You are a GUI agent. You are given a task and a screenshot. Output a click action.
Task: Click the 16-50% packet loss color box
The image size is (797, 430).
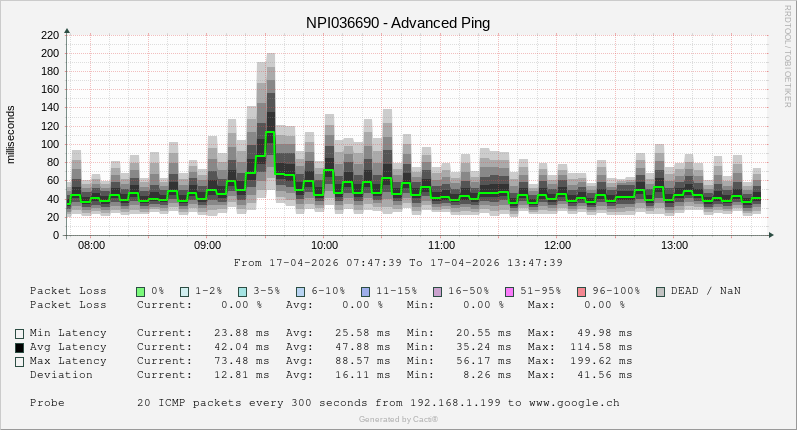click(x=437, y=291)
